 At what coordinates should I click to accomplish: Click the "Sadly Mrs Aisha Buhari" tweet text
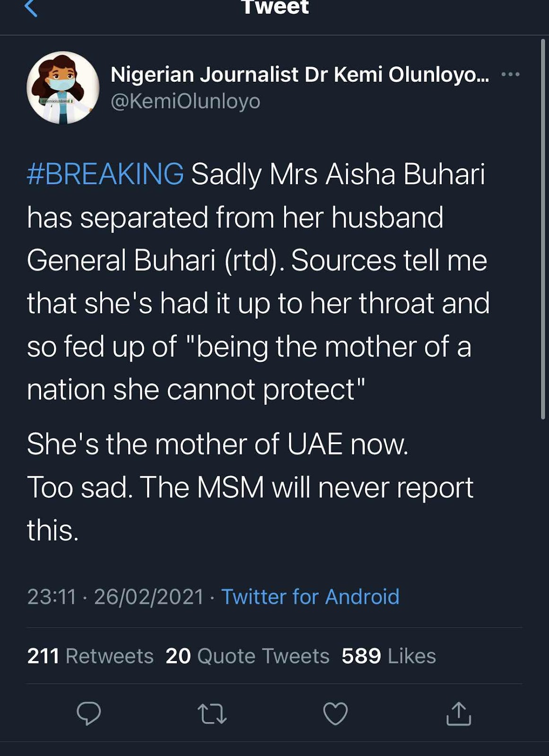tap(338, 174)
